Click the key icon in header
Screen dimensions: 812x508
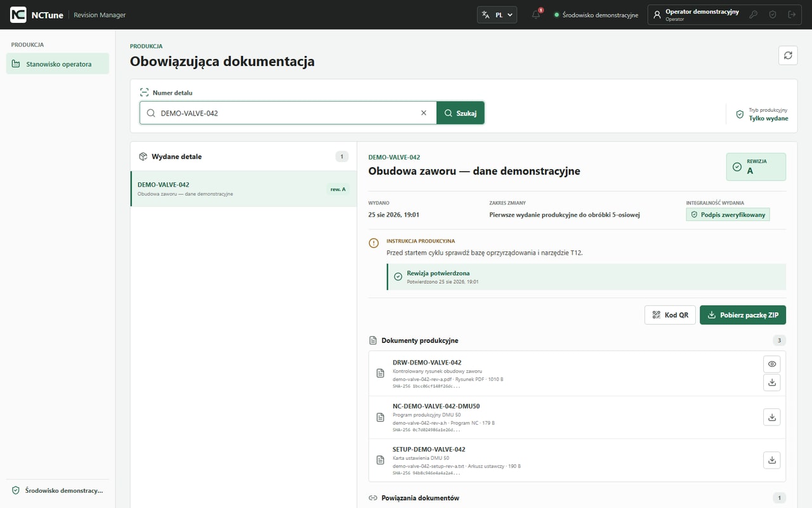754,15
